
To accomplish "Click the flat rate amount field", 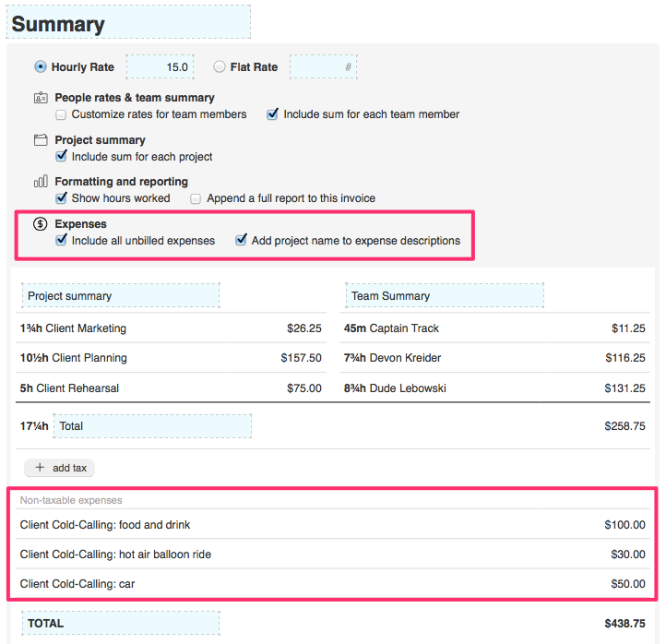I will pyautogui.click(x=323, y=67).
